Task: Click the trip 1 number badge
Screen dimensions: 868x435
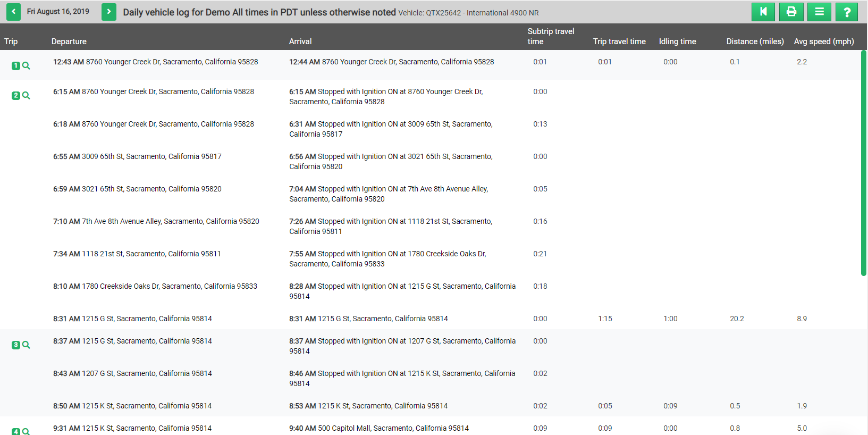Action: [16, 66]
